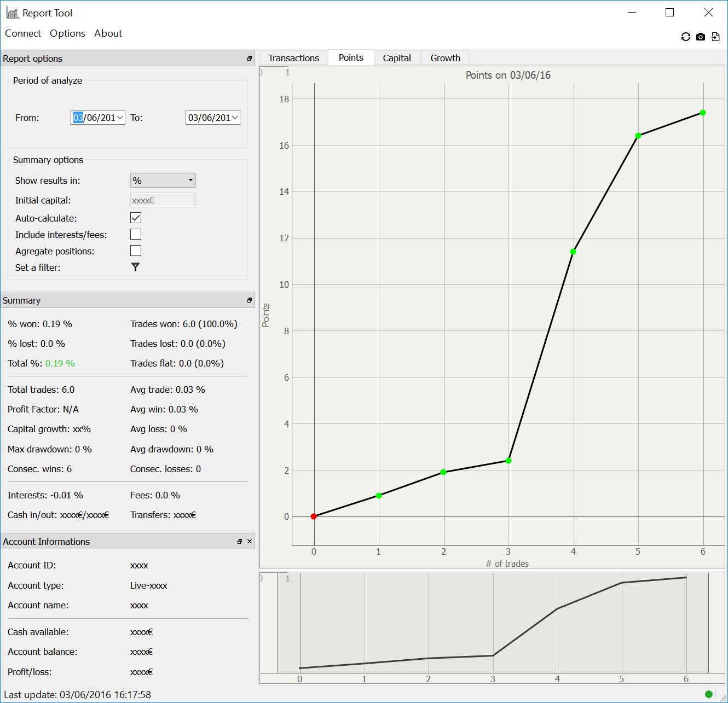
Task: Click the '% lost: 0.0 %' value
Action: (36, 344)
